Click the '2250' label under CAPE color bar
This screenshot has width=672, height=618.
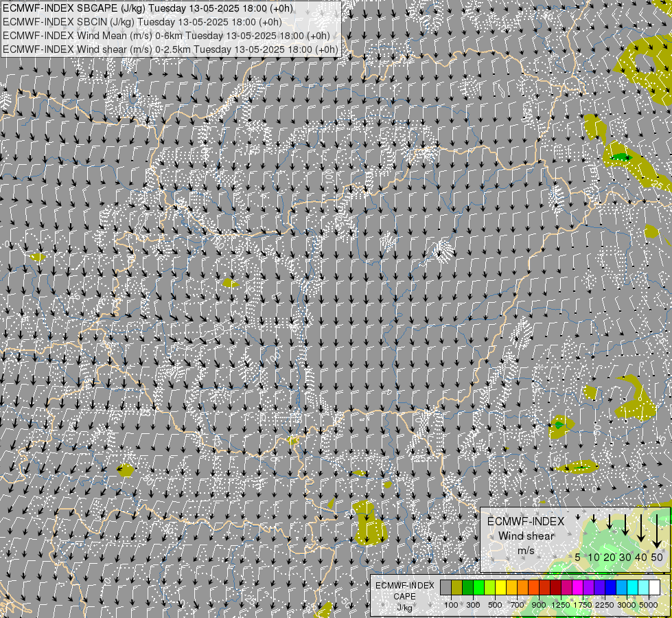605,605
